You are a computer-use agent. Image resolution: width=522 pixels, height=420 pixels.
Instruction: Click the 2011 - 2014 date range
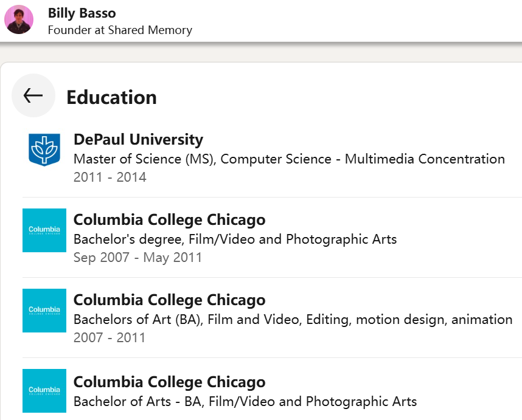point(110,177)
